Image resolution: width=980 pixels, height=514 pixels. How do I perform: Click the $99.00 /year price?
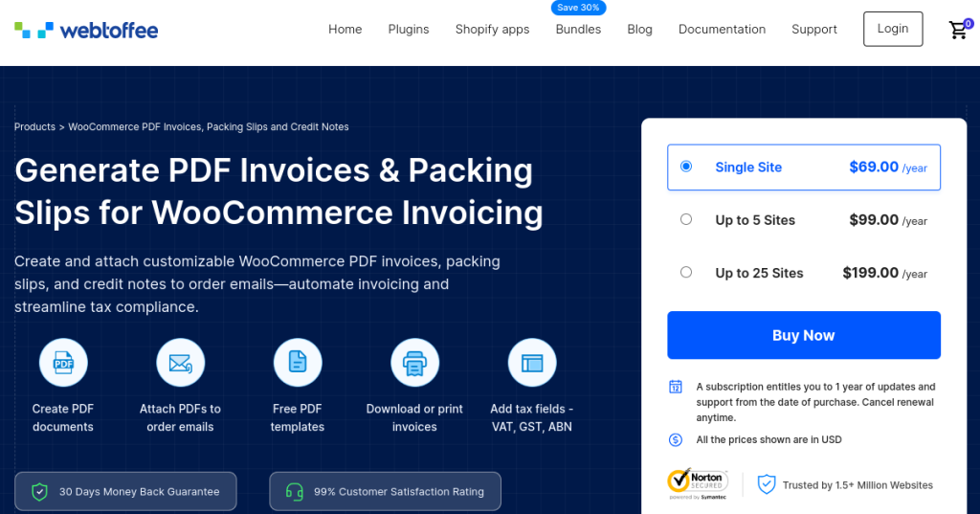pyautogui.click(x=888, y=220)
